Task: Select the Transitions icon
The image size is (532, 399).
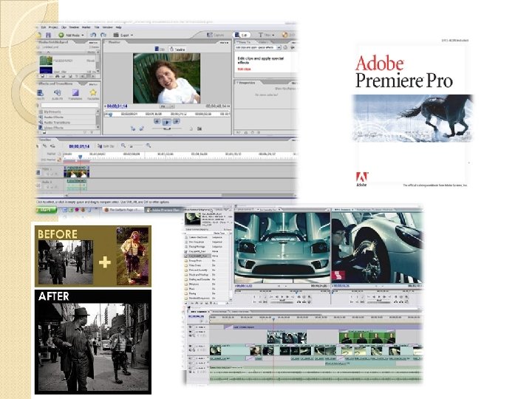Action: 75,92
